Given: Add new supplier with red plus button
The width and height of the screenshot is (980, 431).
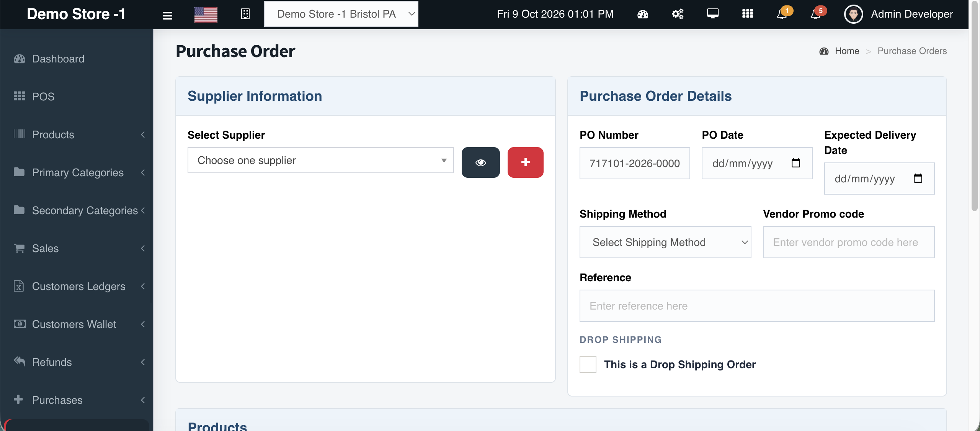Looking at the screenshot, I should [x=526, y=162].
